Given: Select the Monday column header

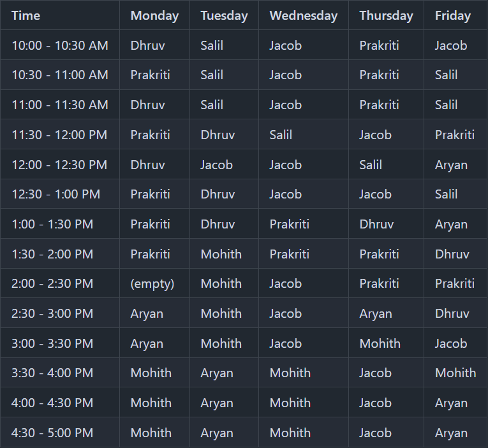Looking at the screenshot, I should pyautogui.click(x=154, y=16).
